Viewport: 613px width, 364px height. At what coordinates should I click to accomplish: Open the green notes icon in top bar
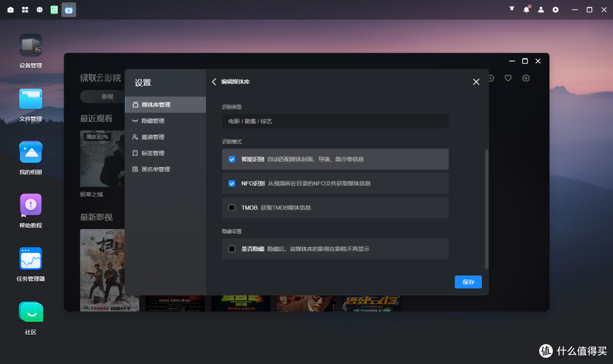54,10
